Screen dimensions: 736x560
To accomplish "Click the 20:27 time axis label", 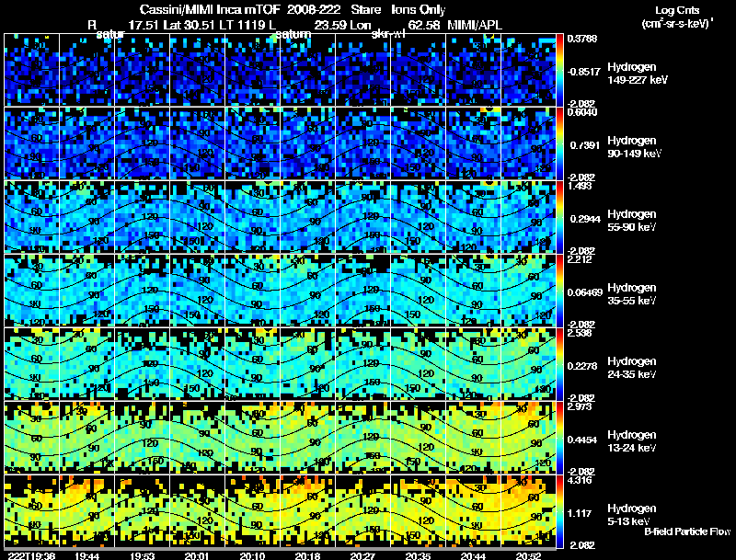I will point(362,555).
